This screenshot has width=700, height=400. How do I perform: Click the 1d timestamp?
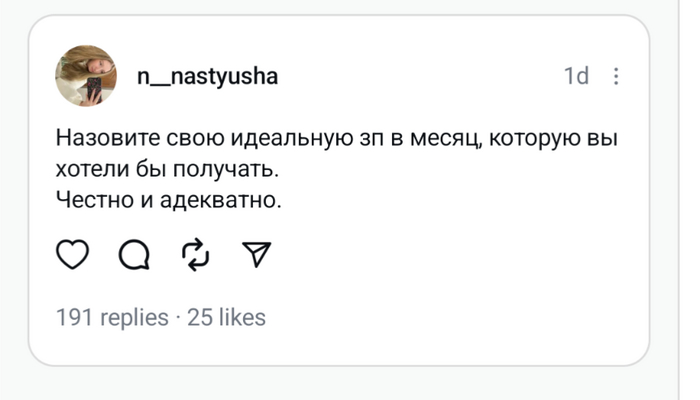tap(576, 76)
